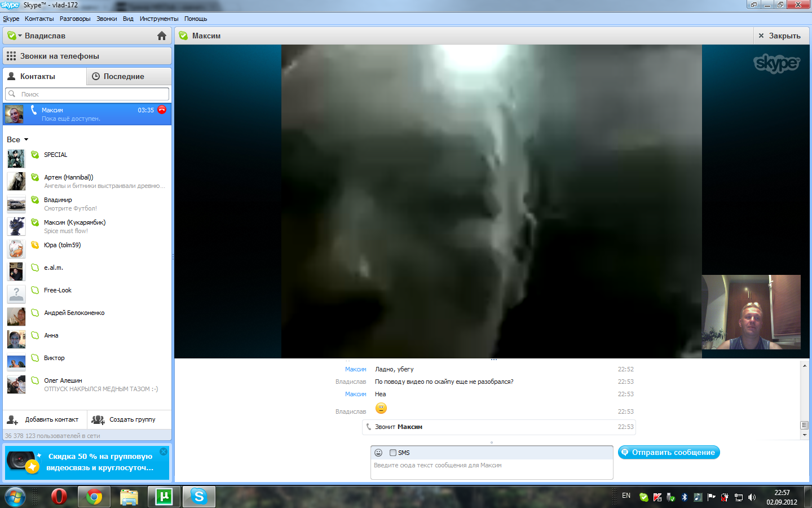Open Opera browser from the taskbar

[59, 497]
